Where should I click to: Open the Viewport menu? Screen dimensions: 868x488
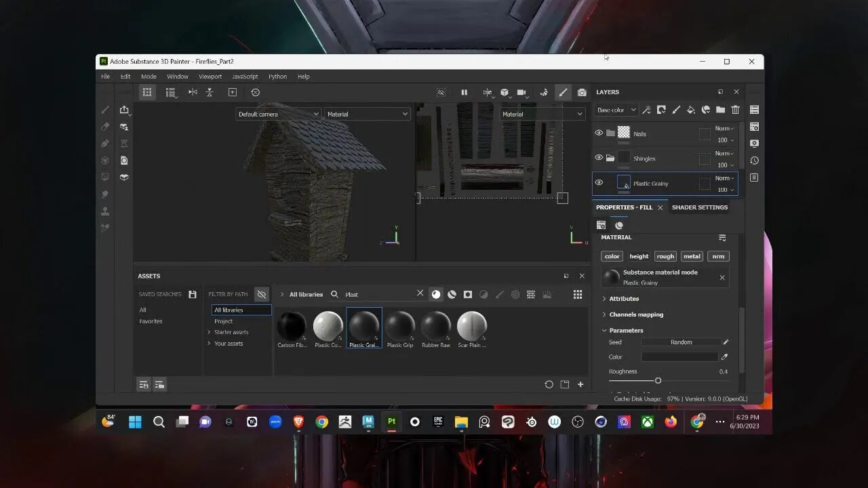pyautogui.click(x=210, y=77)
